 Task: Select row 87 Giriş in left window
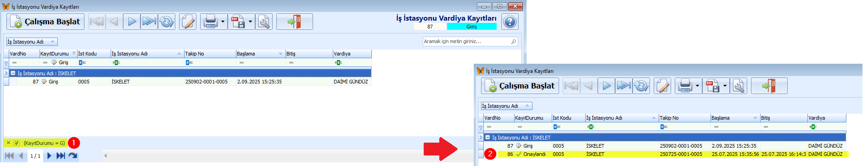(x=190, y=82)
